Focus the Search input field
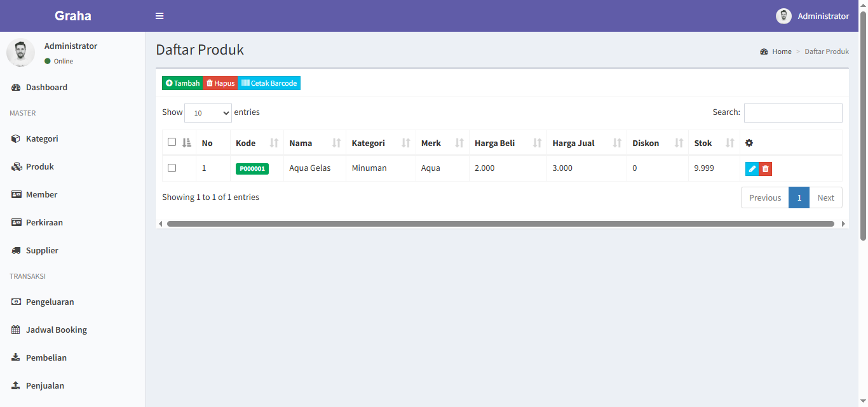The image size is (868, 407). coord(792,113)
